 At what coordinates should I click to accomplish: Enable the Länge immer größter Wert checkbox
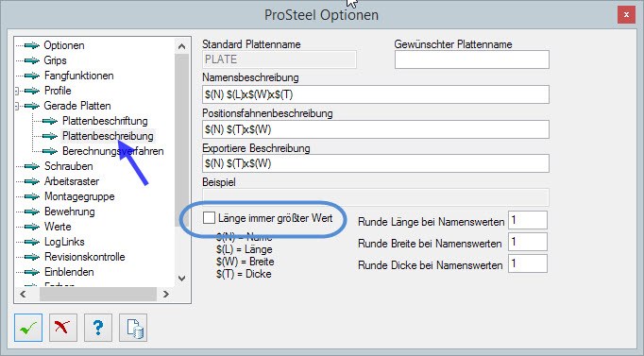click(209, 218)
